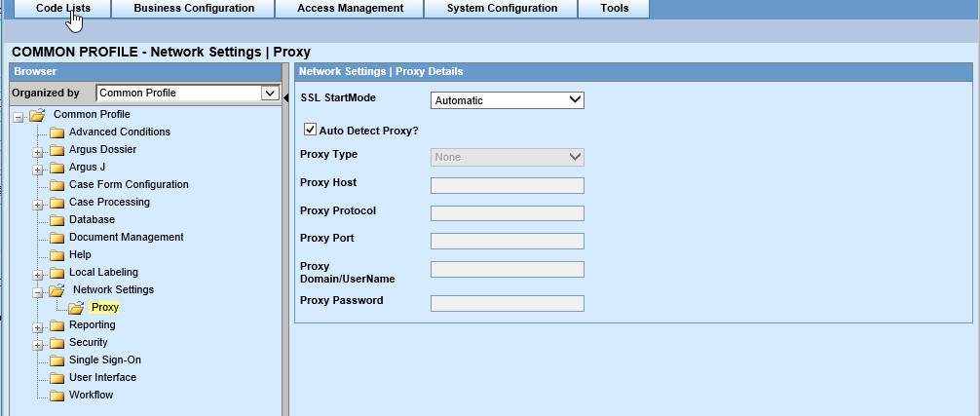Click the Proxy Protocol input field
The image size is (980, 416).
(507, 213)
